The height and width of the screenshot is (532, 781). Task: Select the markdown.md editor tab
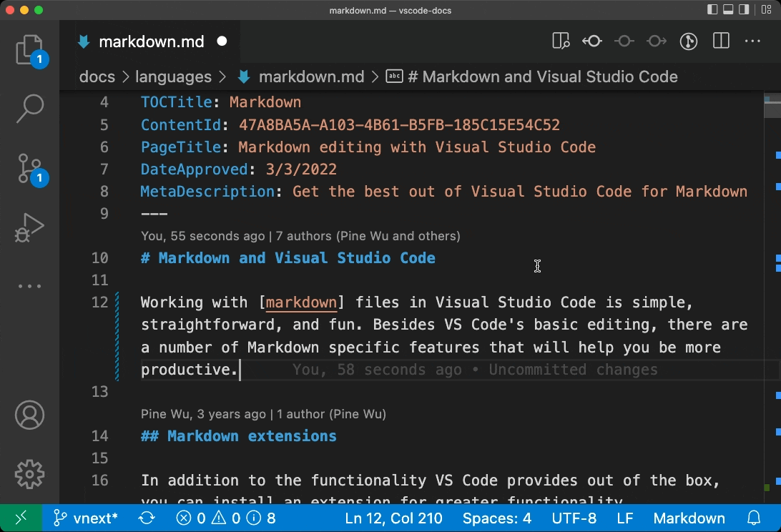pos(150,41)
